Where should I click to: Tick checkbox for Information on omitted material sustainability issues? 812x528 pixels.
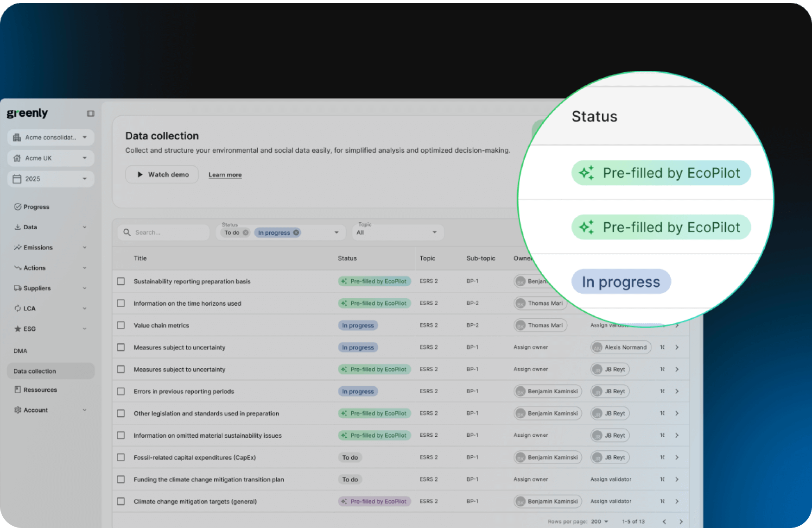point(121,435)
